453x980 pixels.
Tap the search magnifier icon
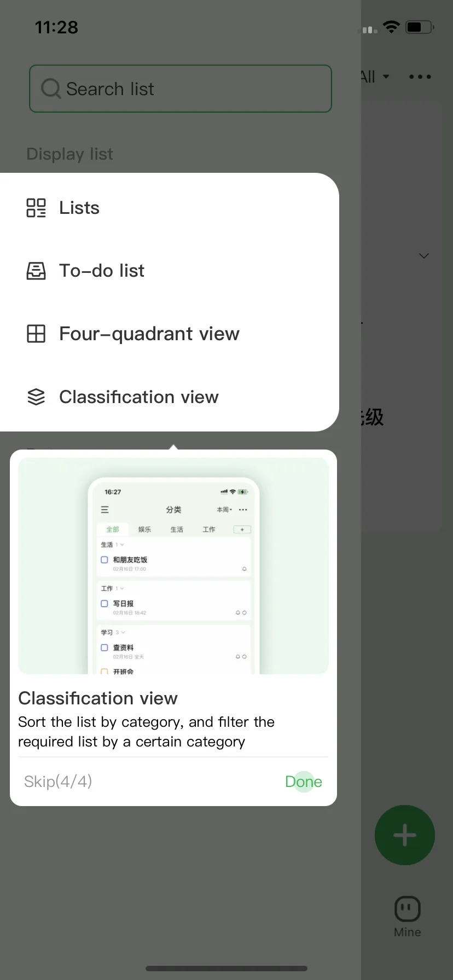tap(51, 89)
